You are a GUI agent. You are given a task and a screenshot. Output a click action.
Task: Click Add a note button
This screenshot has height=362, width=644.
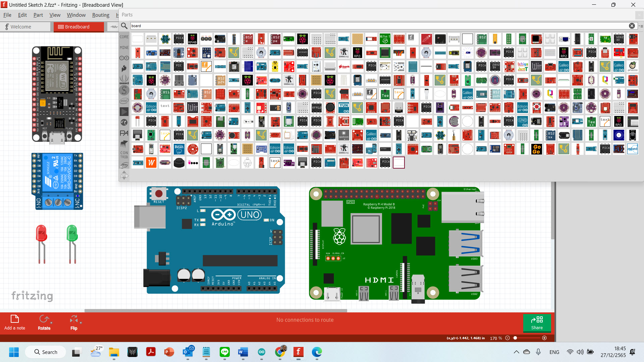[15, 322]
